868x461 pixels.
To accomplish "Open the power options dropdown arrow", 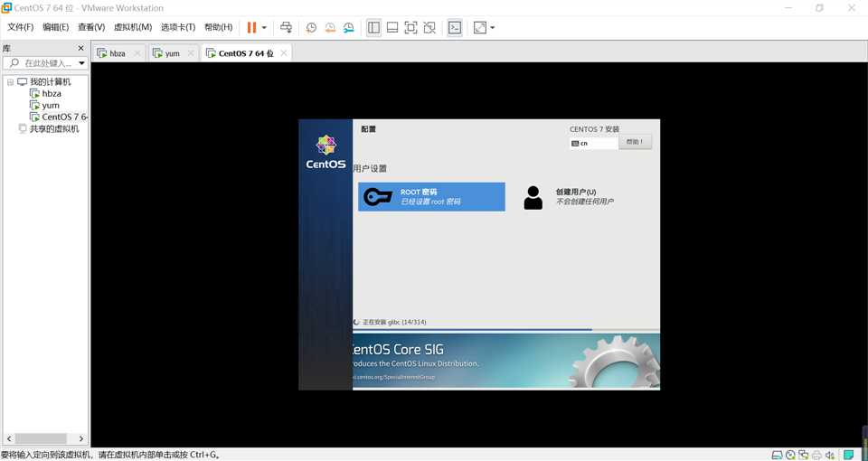I will pyautogui.click(x=264, y=27).
